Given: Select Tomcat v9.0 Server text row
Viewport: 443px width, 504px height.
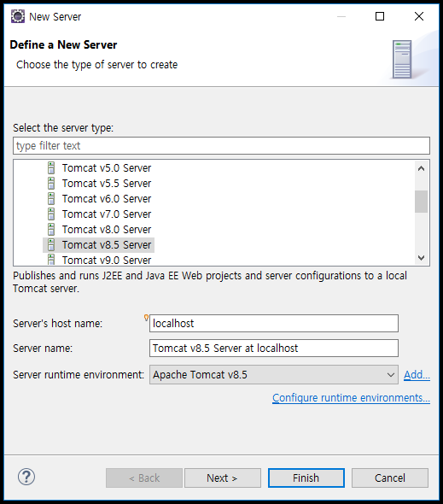Looking at the screenshot, I should pyautogui.click(x=107, y=260).
